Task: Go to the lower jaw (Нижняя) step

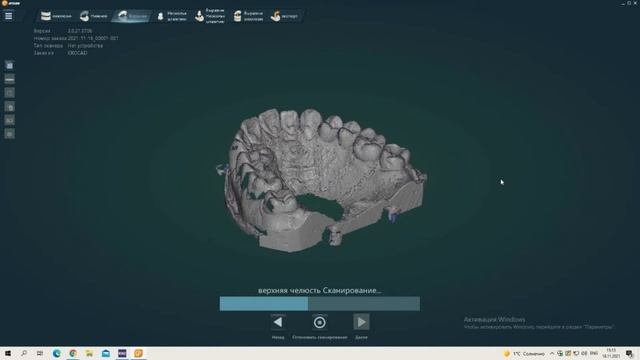Action: pyautogui.click(x=93, y=16)
